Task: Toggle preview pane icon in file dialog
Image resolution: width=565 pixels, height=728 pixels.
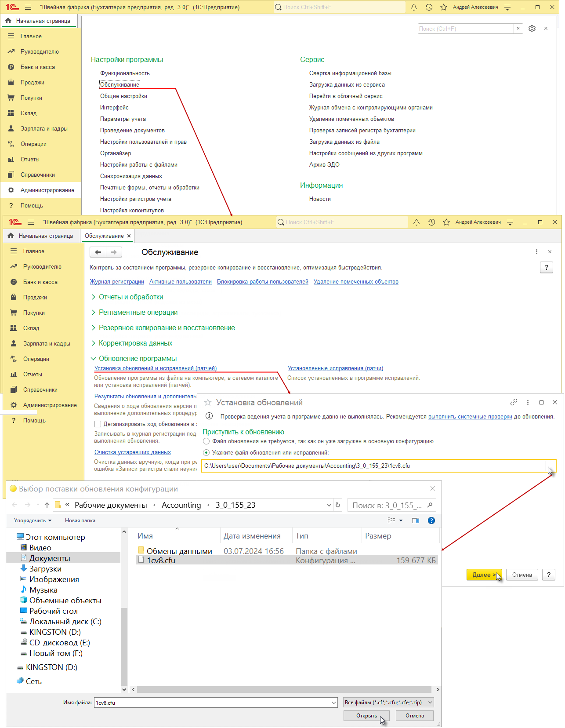Action: pos(416,521)
